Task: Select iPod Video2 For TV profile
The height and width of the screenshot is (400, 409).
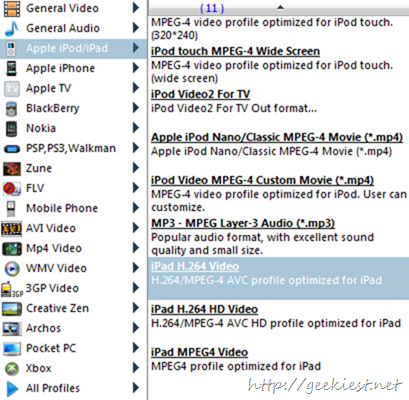Action: tap(200, 94)
